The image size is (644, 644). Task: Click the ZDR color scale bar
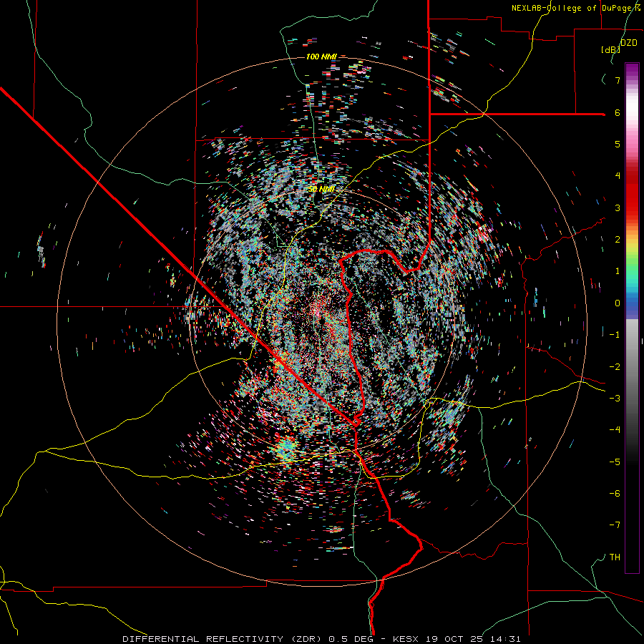[632, 318]
